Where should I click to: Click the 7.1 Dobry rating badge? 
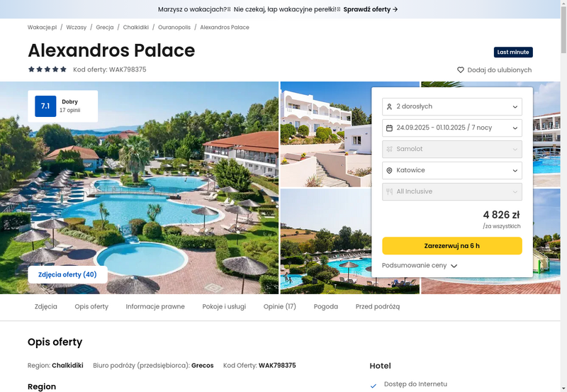coord(63,106)
